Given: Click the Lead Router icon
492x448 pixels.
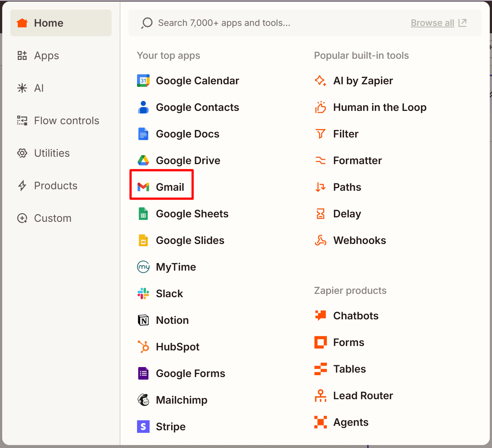Looking at the screenshot, I should [x=321, y=396].
